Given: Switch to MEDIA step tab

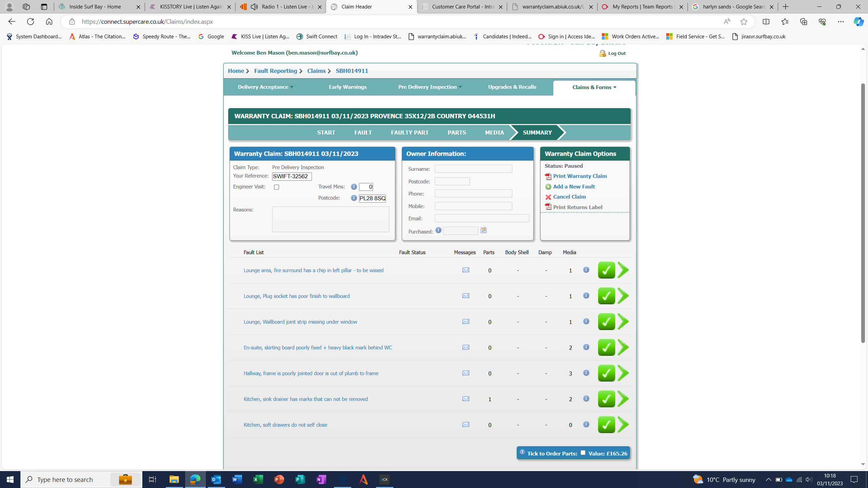Looking at the screenshot, I should [x=494, y=133].
